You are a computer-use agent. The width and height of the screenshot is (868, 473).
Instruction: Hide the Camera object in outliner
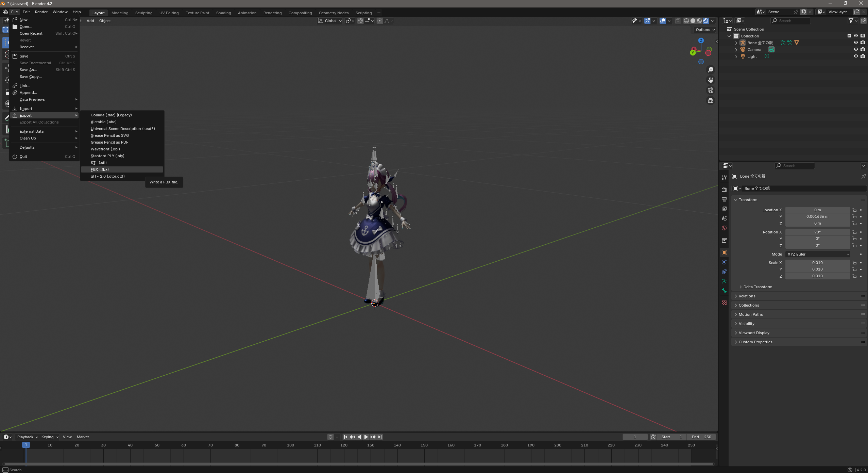point(856,50)
